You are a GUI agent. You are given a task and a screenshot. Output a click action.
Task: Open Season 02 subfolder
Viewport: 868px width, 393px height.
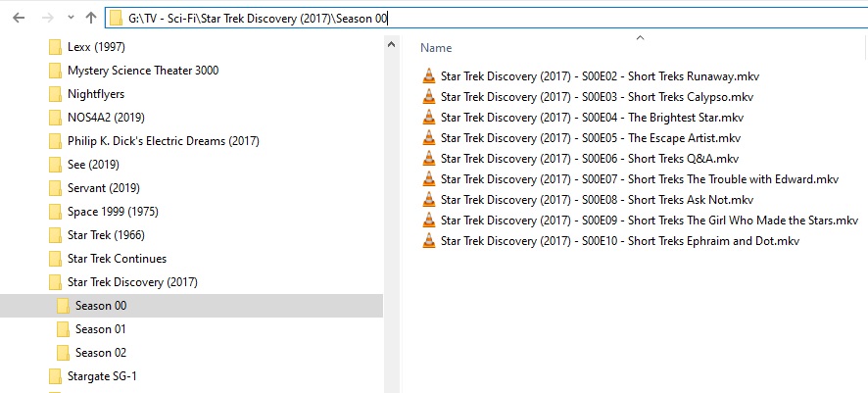[x=101, y=353]
